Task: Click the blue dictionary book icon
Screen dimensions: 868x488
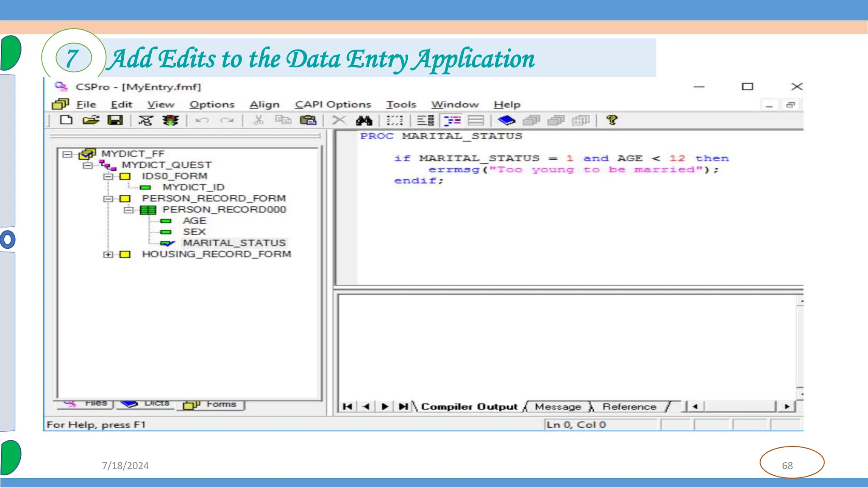Action: point(506,120)
